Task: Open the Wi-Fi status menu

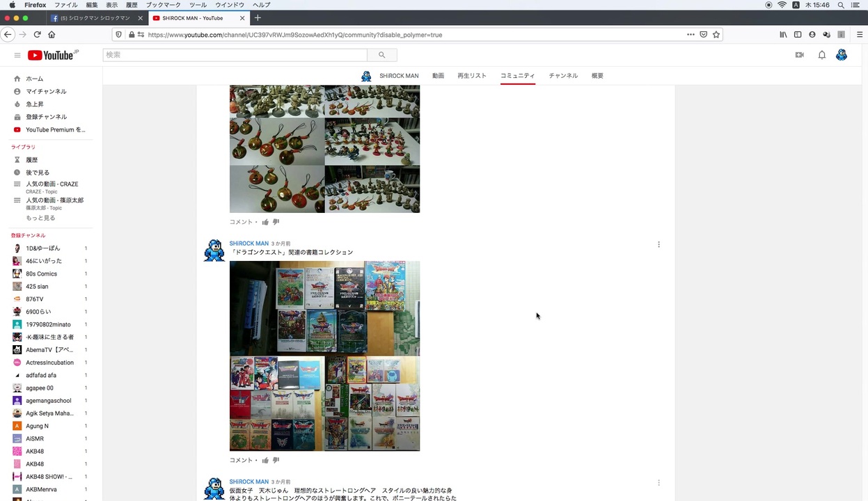Action: point(782,5)
